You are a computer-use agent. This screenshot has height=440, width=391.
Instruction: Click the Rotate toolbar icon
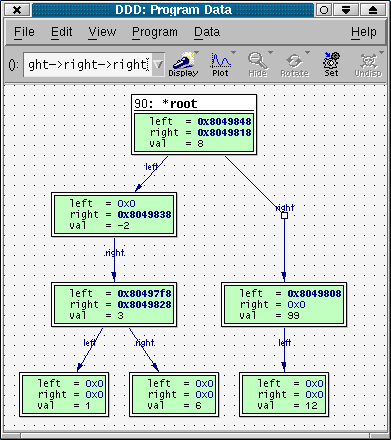coord(294,65)
